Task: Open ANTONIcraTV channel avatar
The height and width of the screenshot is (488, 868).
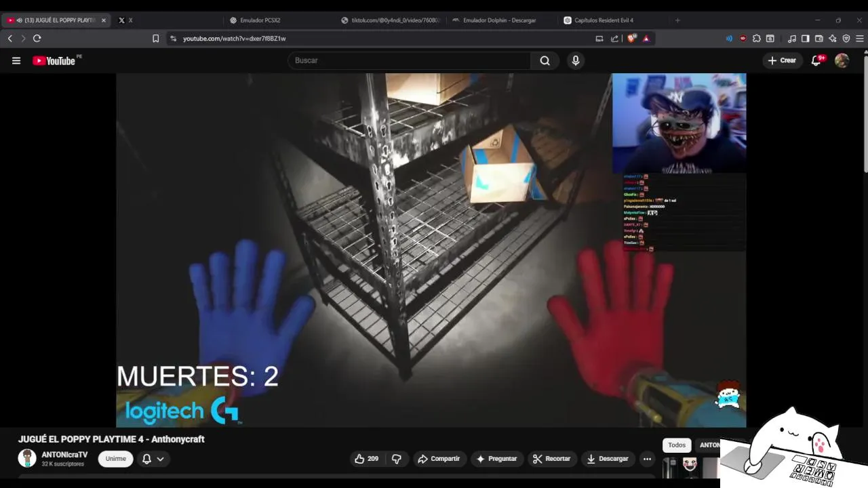Action: coord(27,458)
